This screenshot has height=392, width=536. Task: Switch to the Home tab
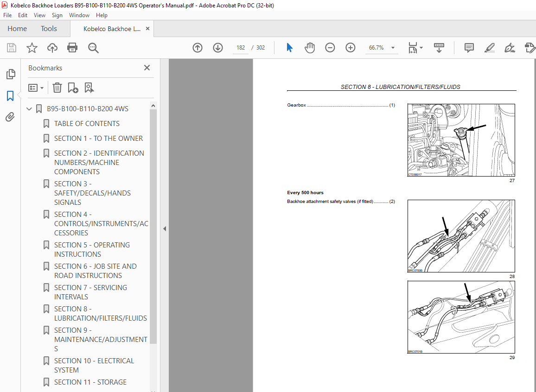pos(17,29)
